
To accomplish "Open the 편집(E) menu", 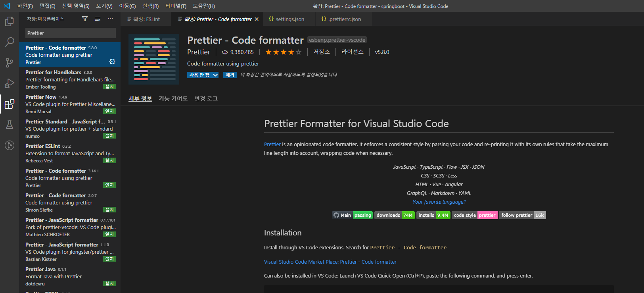I will 48,6.
